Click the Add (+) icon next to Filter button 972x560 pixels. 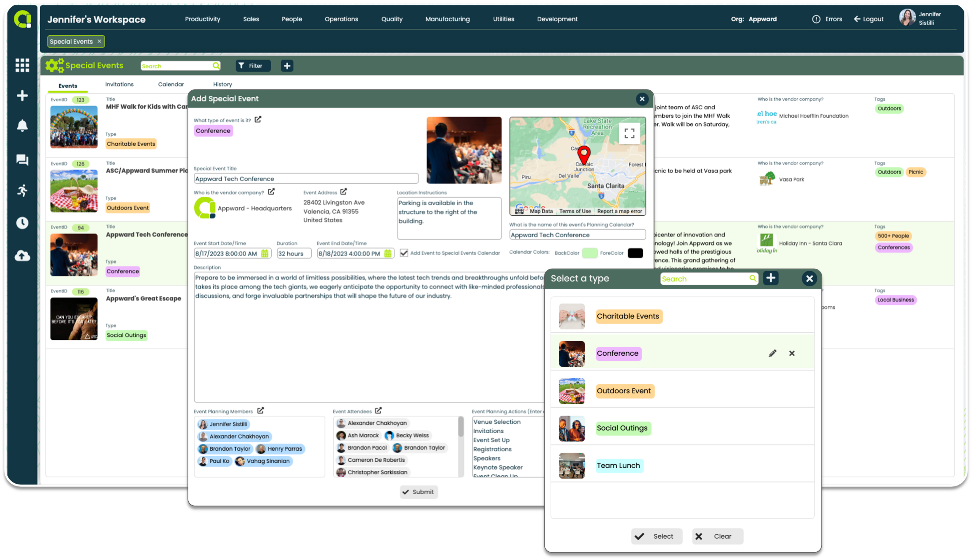point(287,65)
